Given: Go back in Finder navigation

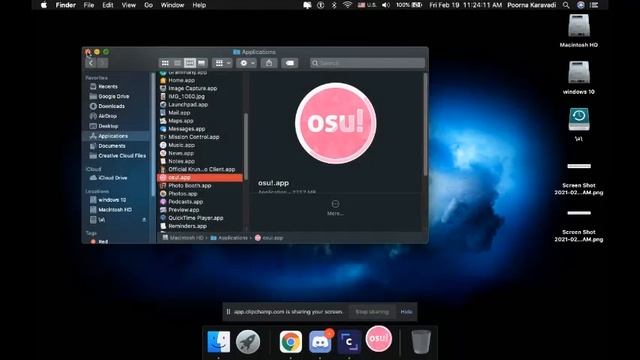Looking at the screenshot, I should (x=91, y=63).
